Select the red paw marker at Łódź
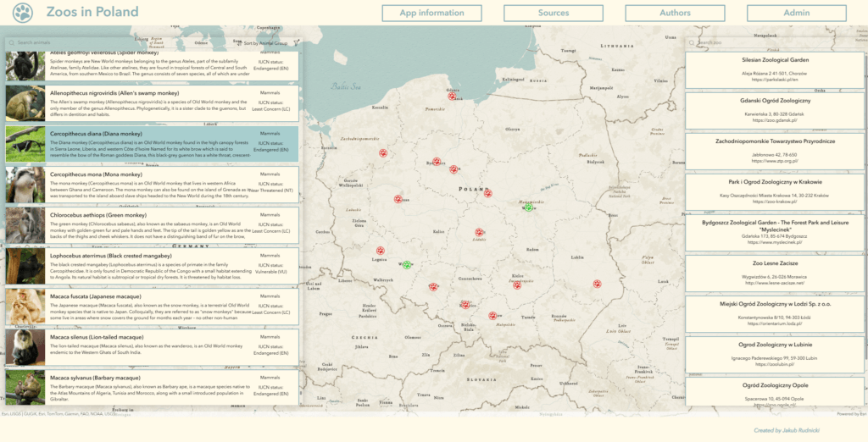Viewport: 868px width, 442px height. [x=479, y=232]
